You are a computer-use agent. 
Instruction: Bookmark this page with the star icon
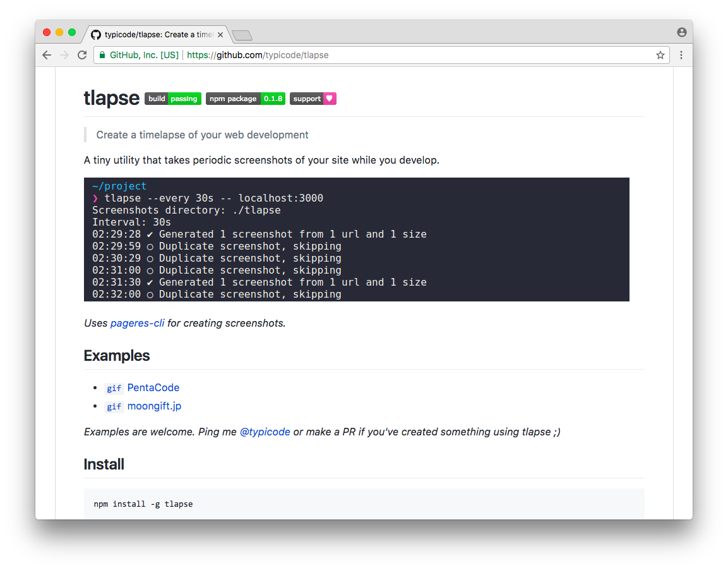click(660, 55)
